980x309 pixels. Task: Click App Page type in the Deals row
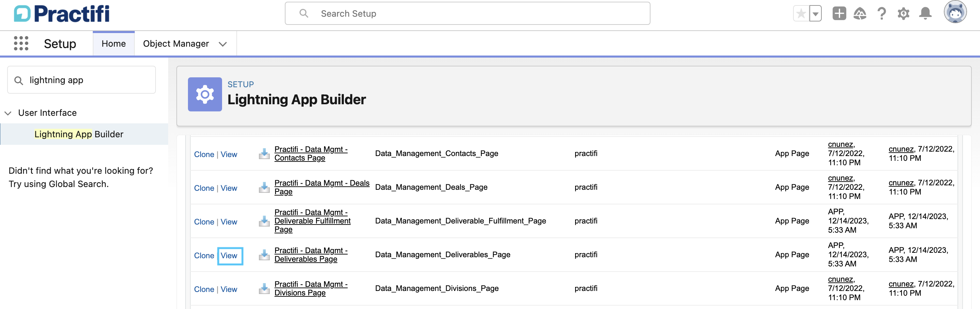click(x=792, y=187)
